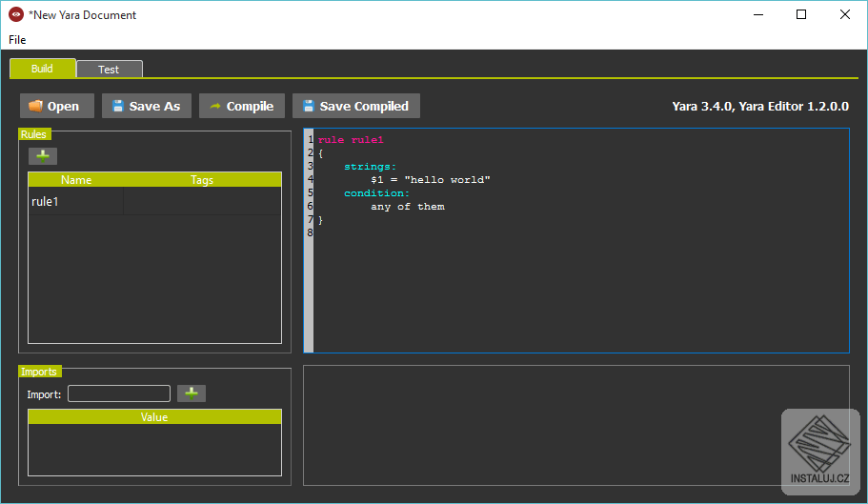
Task: Add a new rule with the plus icon
Action: coord(43,155)
